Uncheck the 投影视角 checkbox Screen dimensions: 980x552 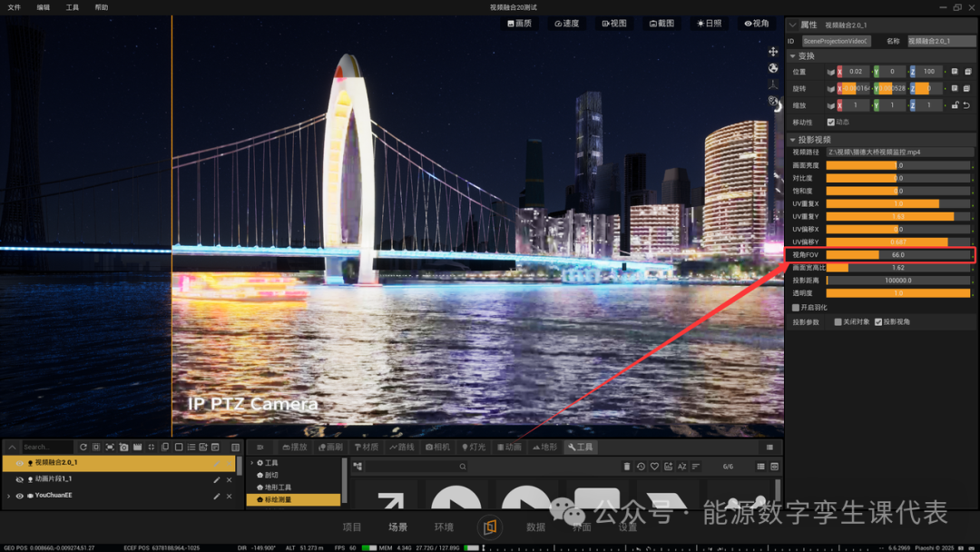click(878, 322)
